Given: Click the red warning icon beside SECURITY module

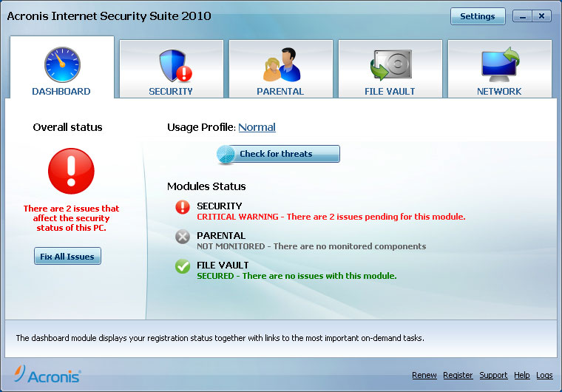Looking at the screenshot, I should pos(183,208).
